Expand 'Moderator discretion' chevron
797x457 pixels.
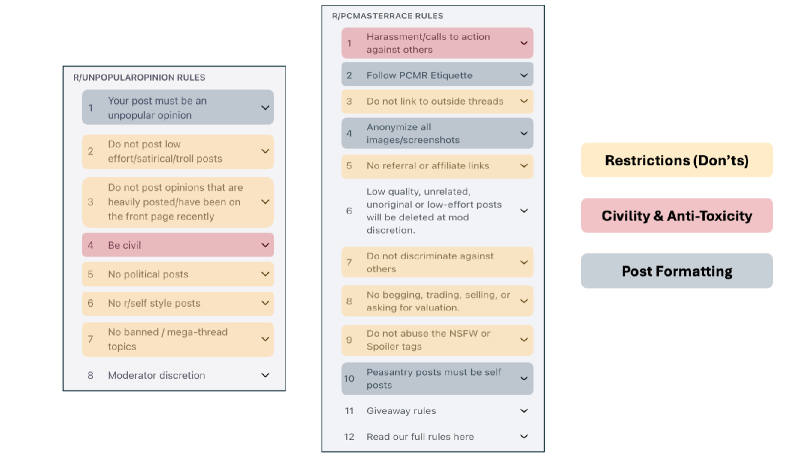[265, 375]
